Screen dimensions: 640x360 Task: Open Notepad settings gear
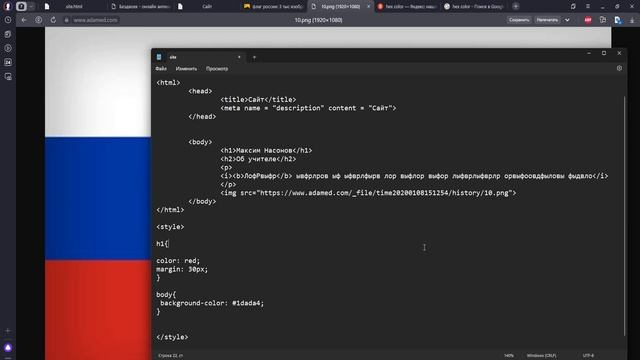(619, 68)
